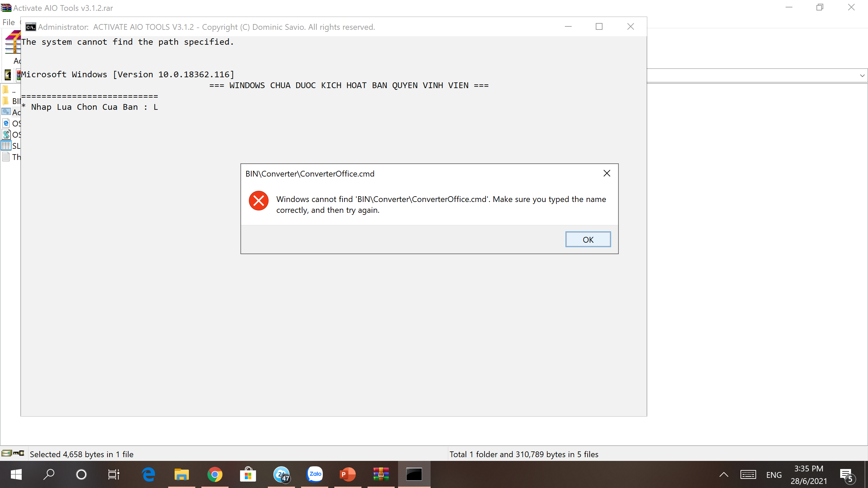Click the drive and key status bar icon
868x488 pixels.
13,453
